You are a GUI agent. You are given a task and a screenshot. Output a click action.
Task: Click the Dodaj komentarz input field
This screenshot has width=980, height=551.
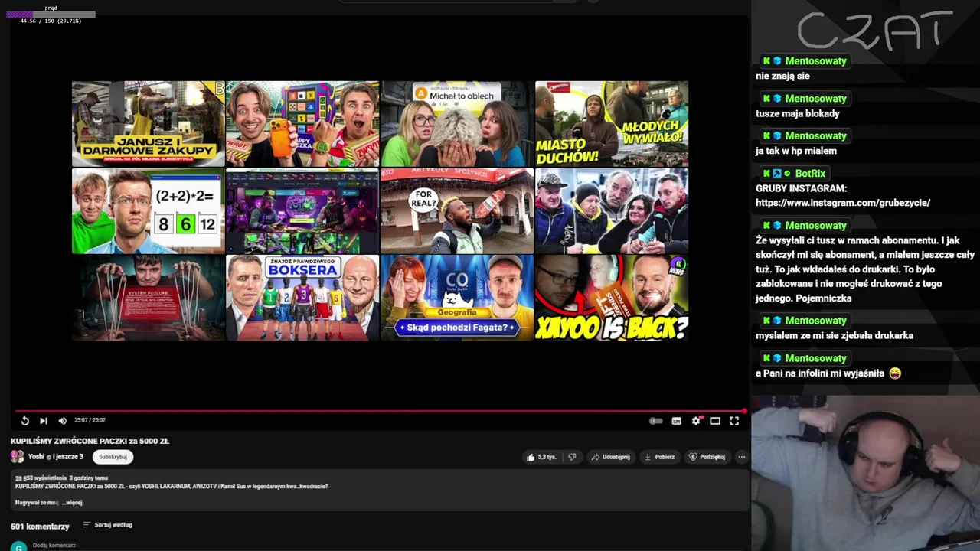[x=54, y=546]
